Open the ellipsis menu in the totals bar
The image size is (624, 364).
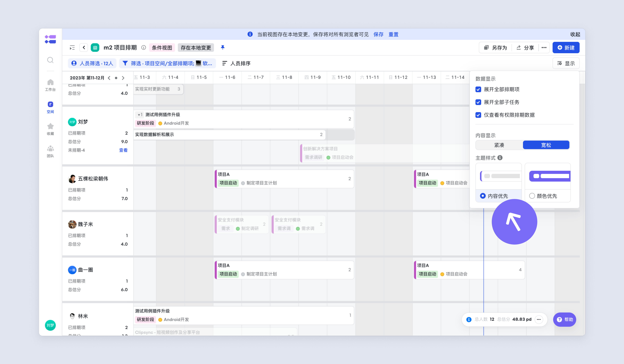pyautogui.click(x=539, y=319)
